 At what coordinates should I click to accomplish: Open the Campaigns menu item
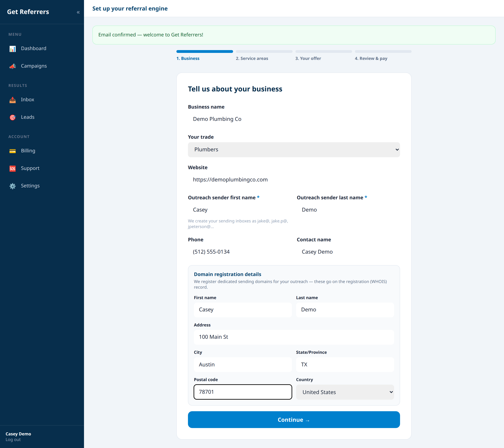click(42, 66)
